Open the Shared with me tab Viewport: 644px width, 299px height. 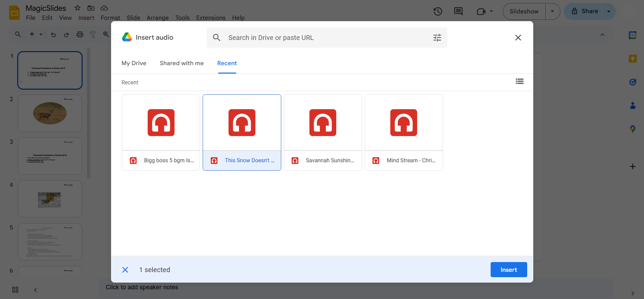click(x=182, y=63)
